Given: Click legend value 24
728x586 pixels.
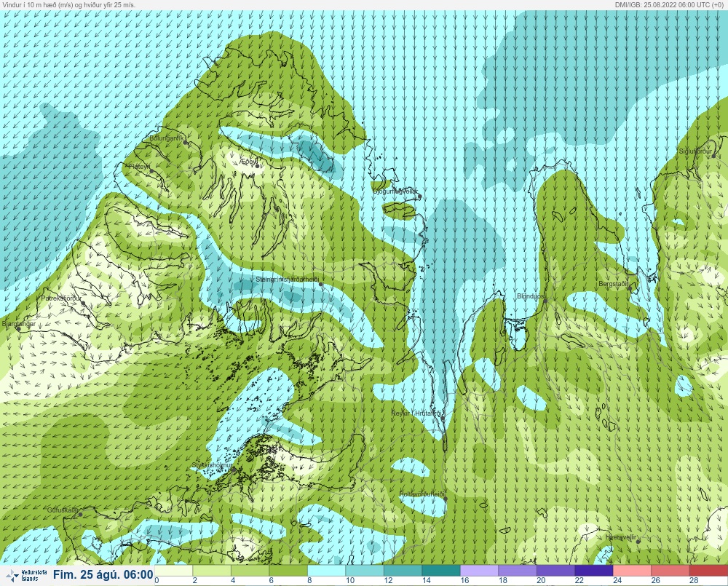Looking at the screenshot, I should (x=617, y=580).
